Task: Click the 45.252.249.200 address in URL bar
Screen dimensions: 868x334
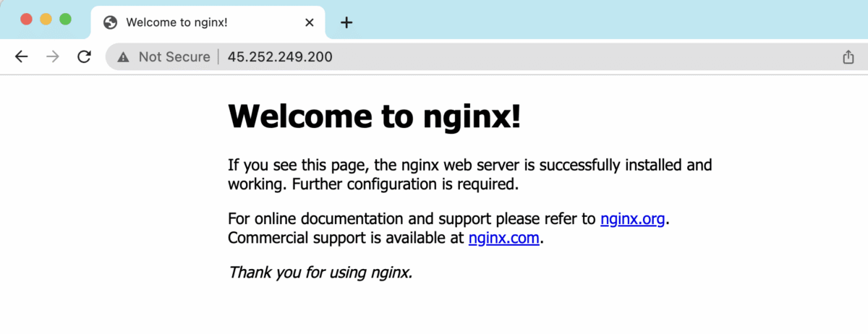Action: [x=280, y=57]
